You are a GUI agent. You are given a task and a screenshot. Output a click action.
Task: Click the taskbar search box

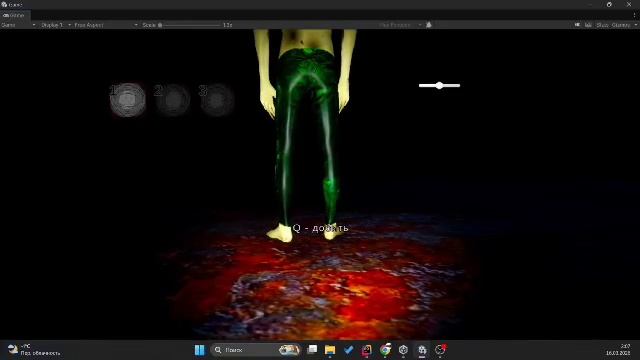[x=256, y=350]
